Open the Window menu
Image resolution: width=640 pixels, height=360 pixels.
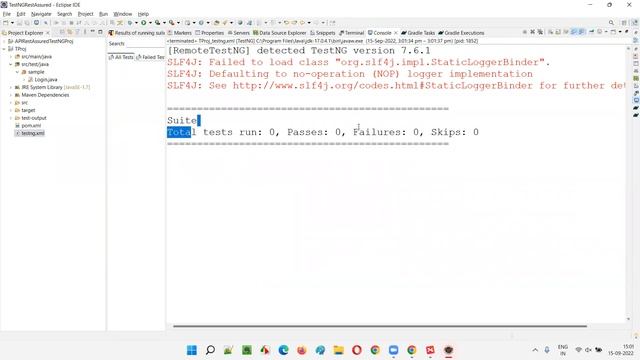(x=122, y=14)
